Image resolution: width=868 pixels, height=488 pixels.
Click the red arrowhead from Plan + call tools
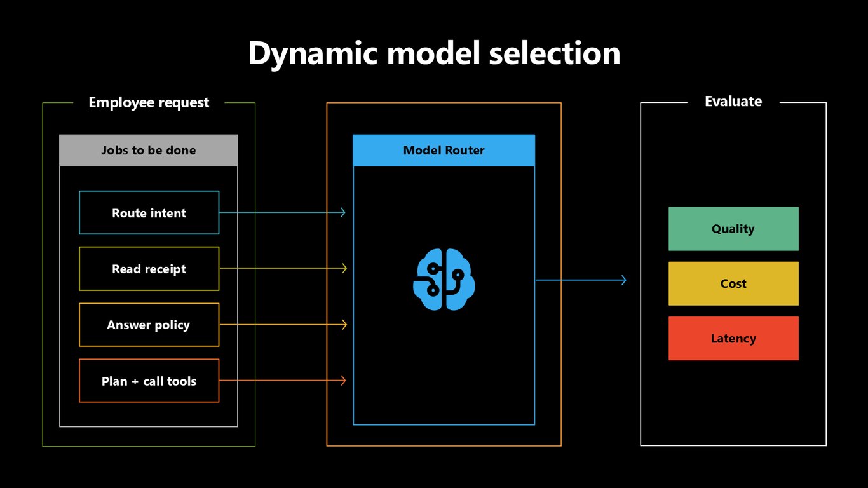342,381
